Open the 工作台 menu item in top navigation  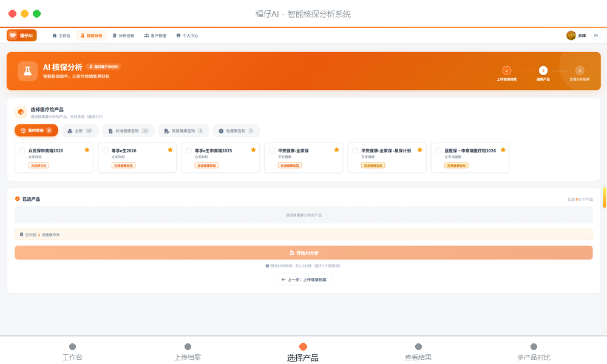pos(61,36)
